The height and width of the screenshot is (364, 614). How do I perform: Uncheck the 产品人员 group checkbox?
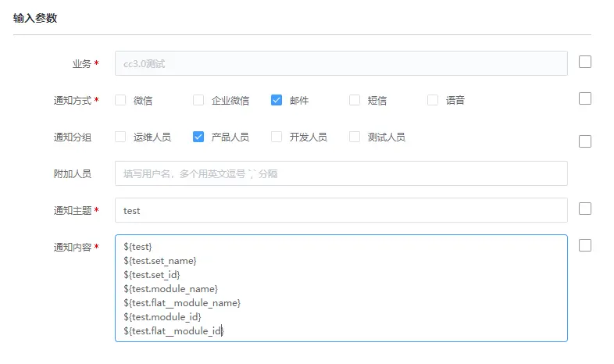pos(198,137)
